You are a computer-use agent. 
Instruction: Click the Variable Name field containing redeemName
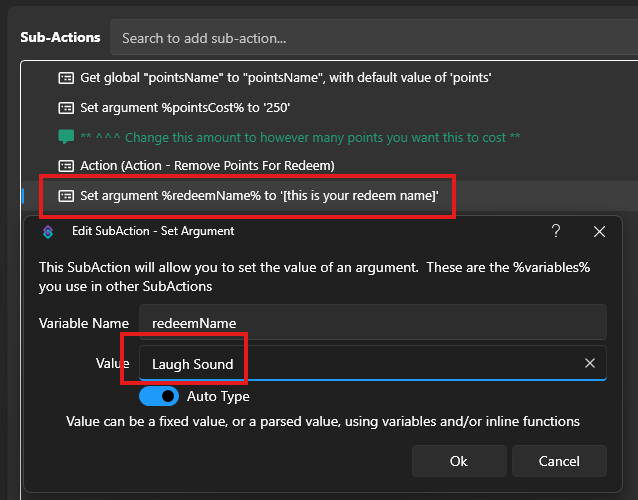(x=372, y=323)
